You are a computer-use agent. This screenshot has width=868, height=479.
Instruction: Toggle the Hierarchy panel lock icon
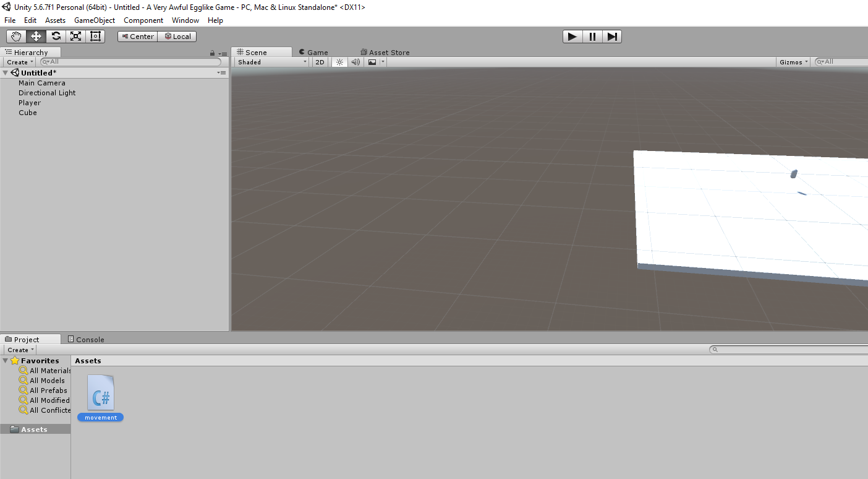213,53
